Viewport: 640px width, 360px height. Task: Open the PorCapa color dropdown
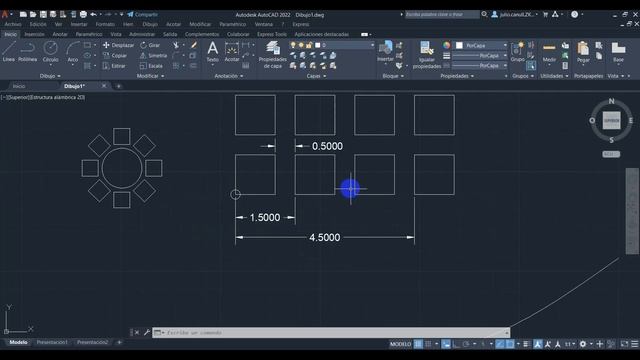[x=505, y=45]
